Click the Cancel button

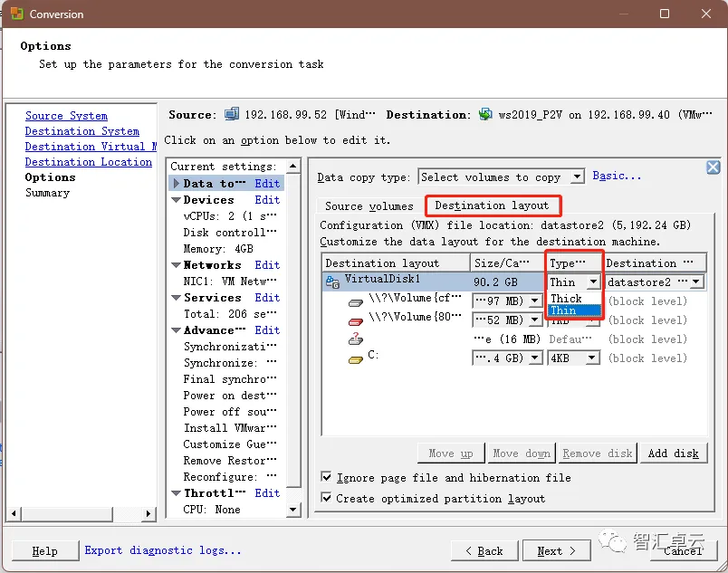[x=683, y=550]
